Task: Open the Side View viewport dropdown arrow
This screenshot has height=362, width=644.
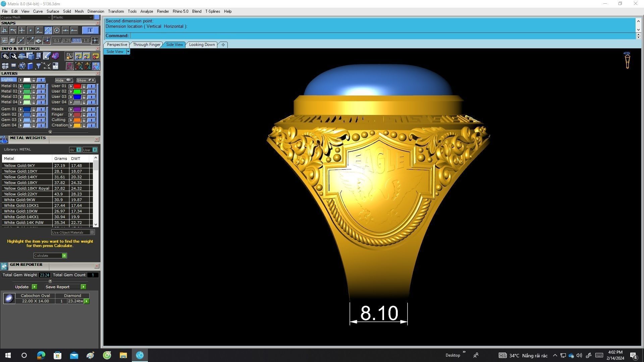Action: point(128,52)
